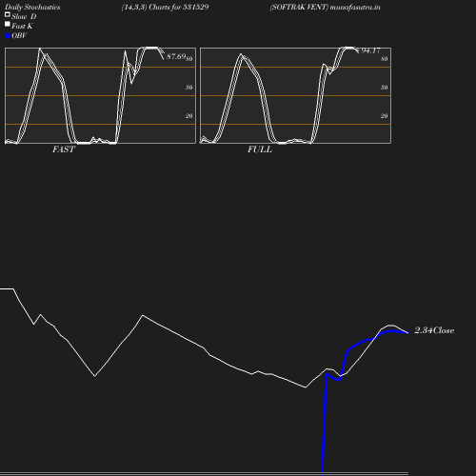Click the 'FAST' chart caption

coord(64,149)
